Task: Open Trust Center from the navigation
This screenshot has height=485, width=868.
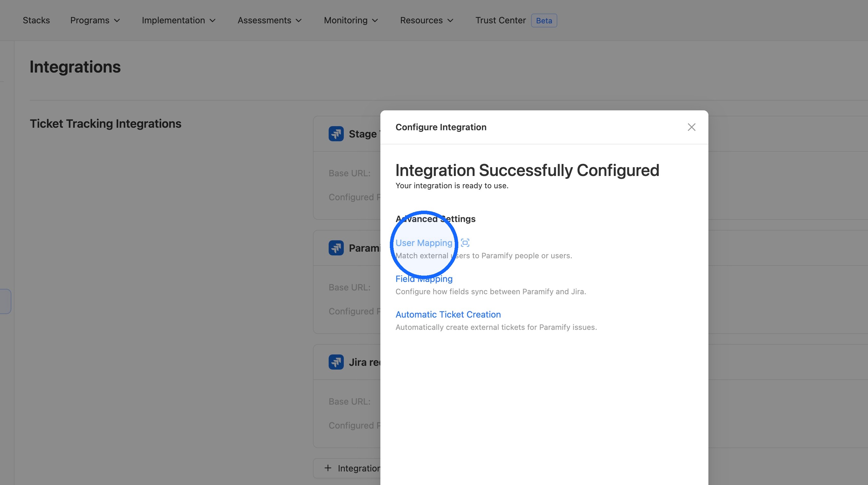Action: tap(500, 20)
